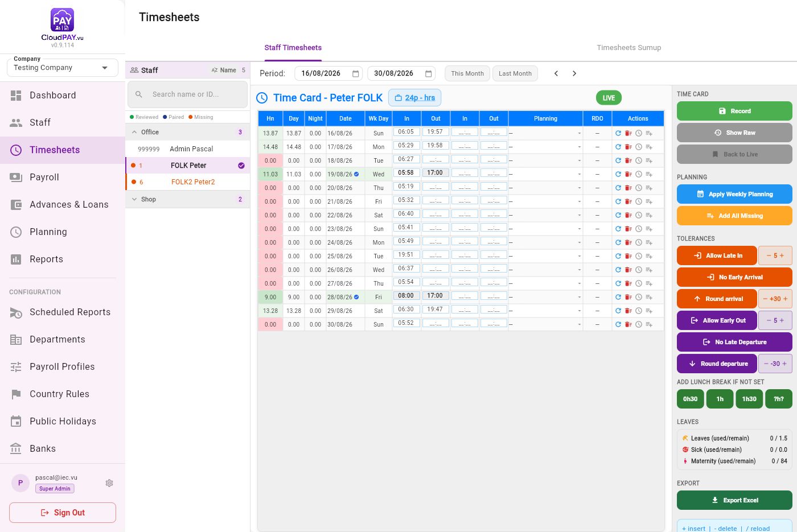Open the calendar picker for start date 16/08/2026
Image resolution: width=797 pixels, height=532 pixels.
coord(356,73)
